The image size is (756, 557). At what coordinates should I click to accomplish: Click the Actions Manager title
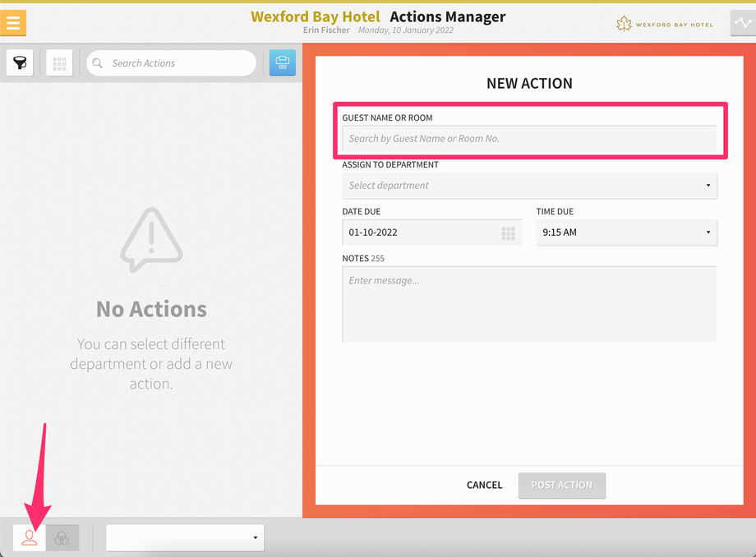point(447,16)
